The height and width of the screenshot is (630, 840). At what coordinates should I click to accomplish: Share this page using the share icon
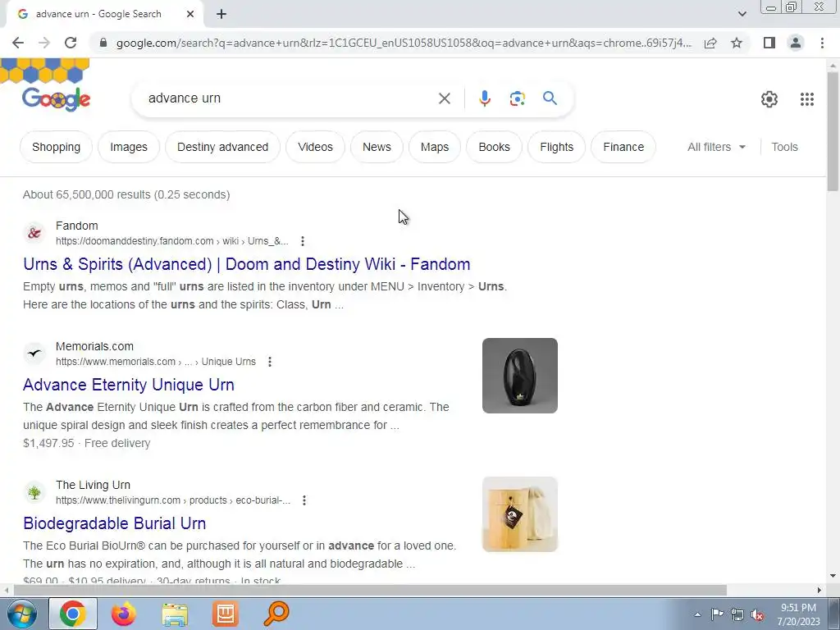[x=710, y=43]
